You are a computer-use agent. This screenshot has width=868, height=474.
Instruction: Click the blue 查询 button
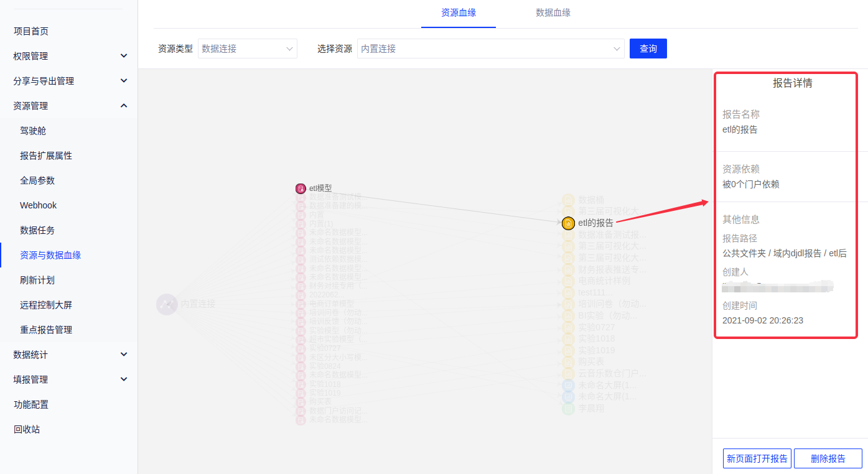[x=648, y=49]
